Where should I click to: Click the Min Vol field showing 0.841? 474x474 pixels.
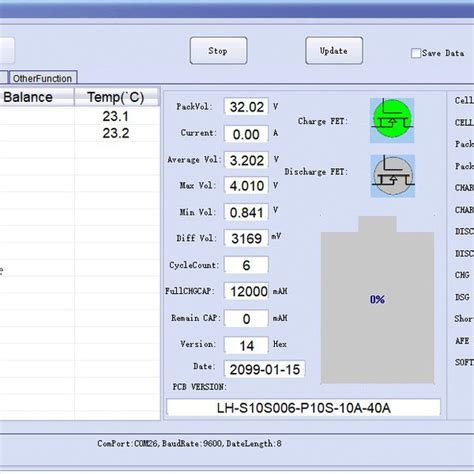click(x=246, y=212)
